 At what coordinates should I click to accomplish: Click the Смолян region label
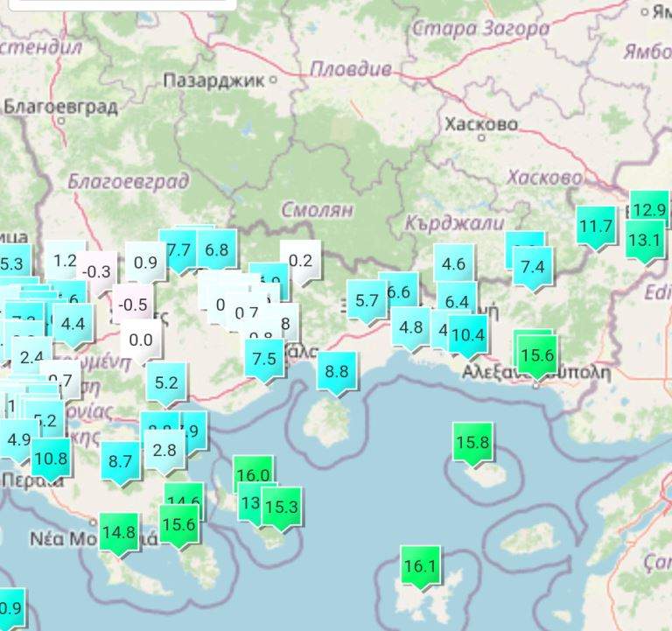[x=317, y=210]
